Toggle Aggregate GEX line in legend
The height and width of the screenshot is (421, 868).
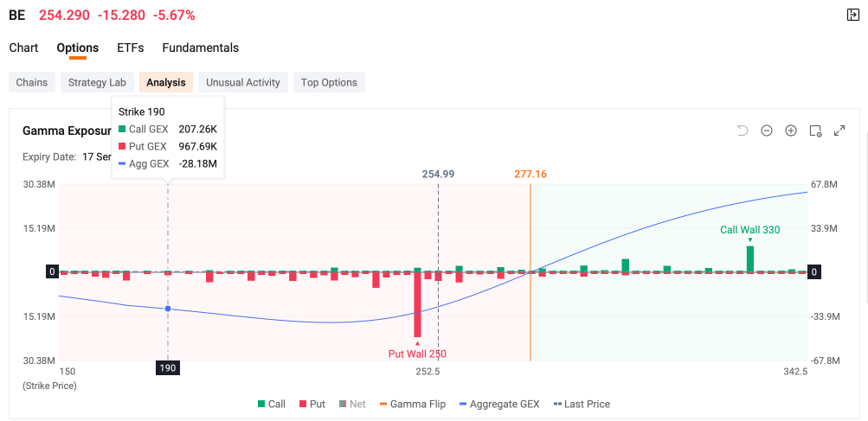[x=499, y=404]
